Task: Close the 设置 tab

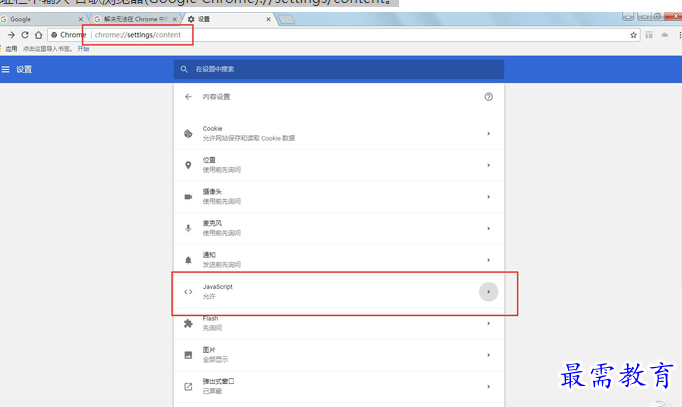Action: coord(268,19)
